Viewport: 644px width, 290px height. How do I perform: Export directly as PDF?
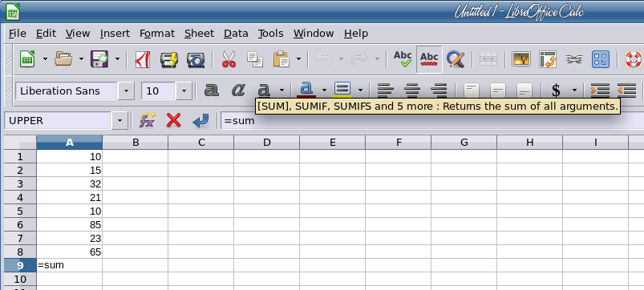(143, 59)
